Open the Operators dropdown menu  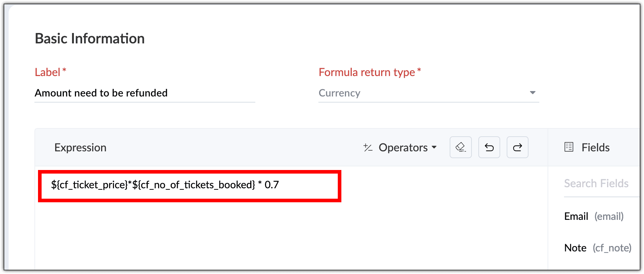pyautogui.click(x=403, y=147)
